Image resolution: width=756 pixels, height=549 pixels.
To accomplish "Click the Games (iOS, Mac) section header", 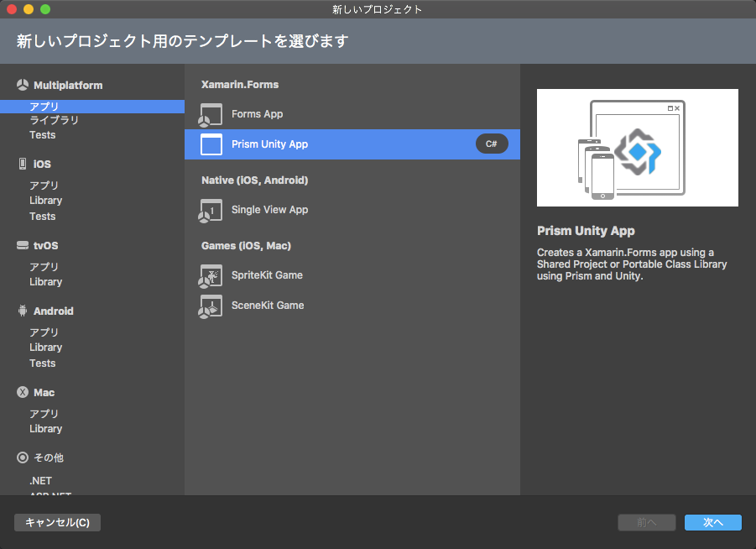I will click(x=247, y=246).
